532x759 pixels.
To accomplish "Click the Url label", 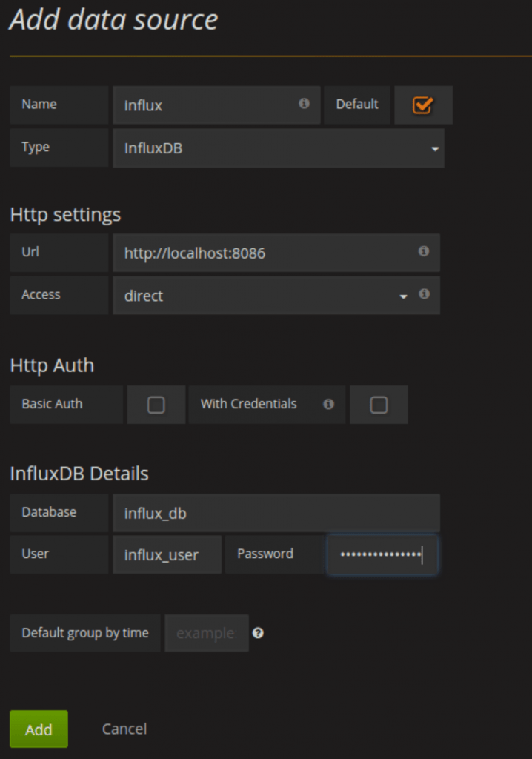I will 30,252.
